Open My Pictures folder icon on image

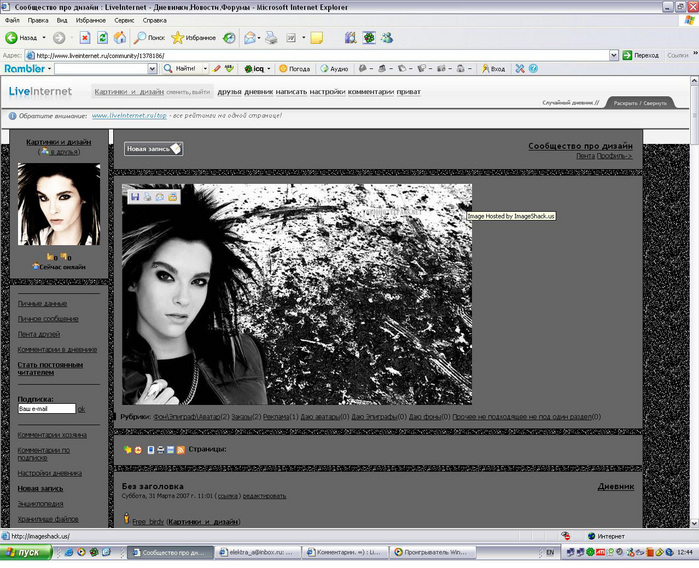pos(173,197)
